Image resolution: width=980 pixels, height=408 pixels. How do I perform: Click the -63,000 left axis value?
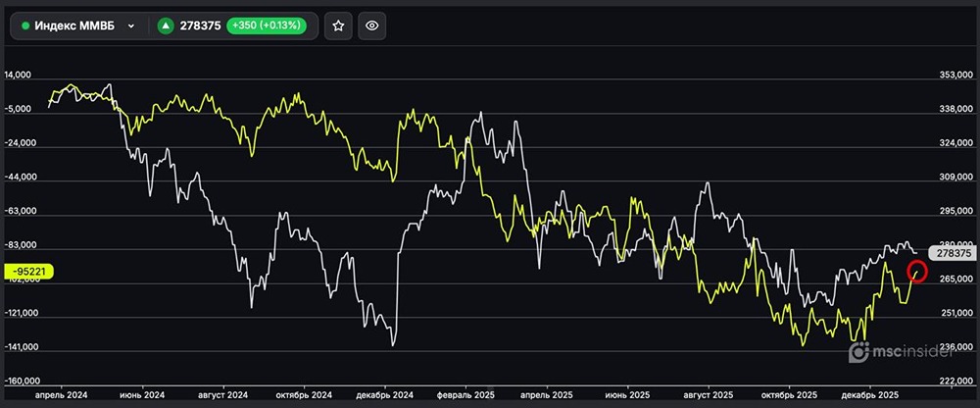[x=20, y=211]
